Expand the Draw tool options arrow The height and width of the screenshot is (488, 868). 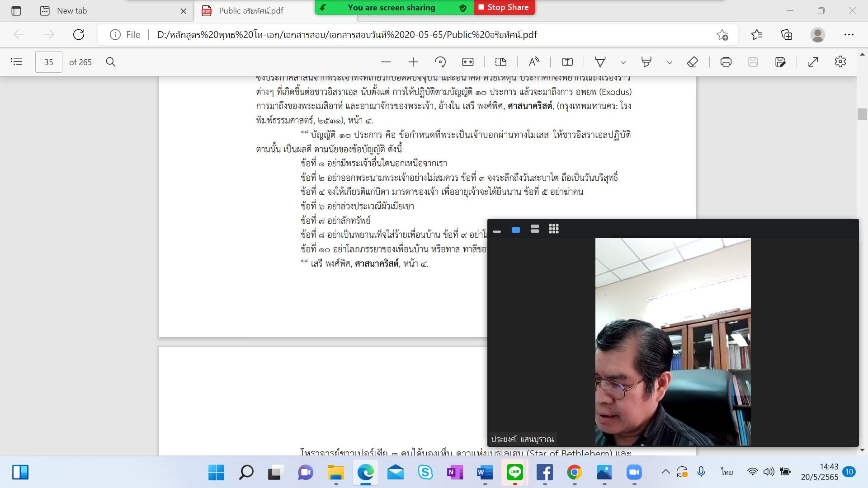tap(623, 62)
